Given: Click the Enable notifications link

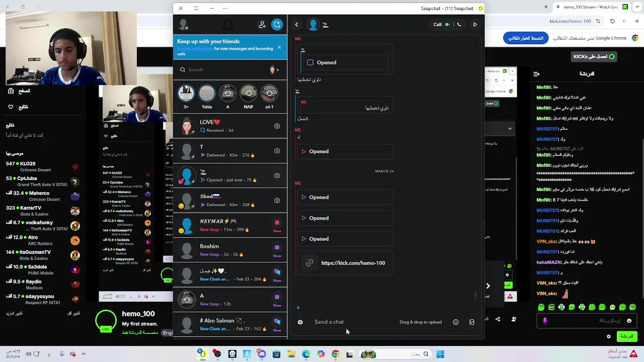Looking at the screenshot, I should (195, 49).
